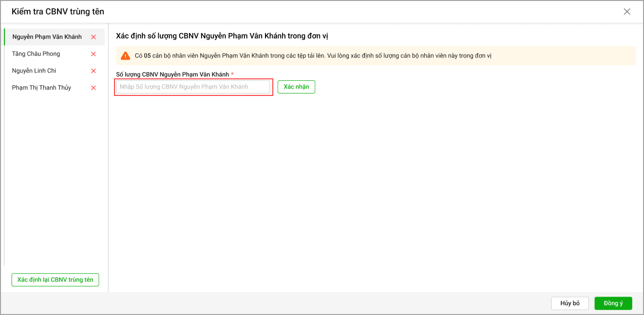Click the orange warning triangle icon
644x315 pixels.
click(126, 56)
